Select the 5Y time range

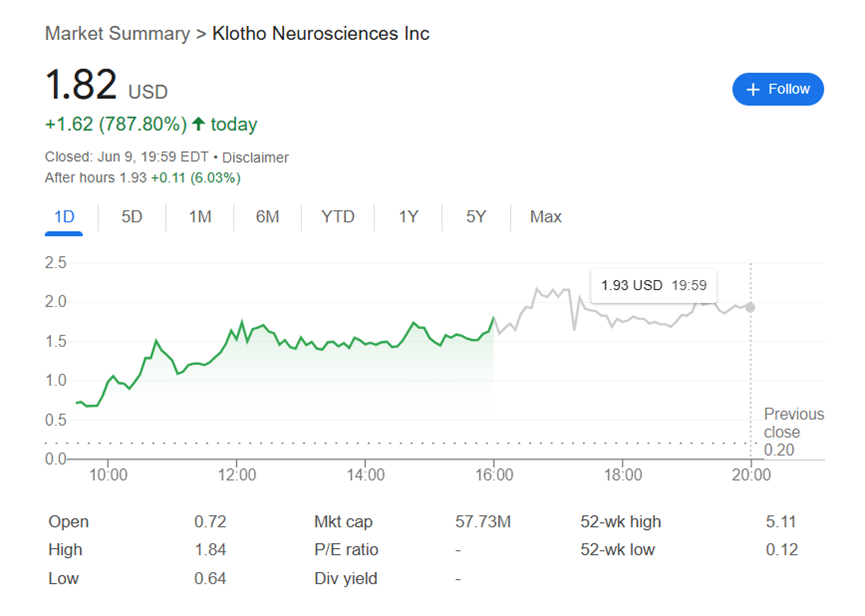tap(476, 217)
